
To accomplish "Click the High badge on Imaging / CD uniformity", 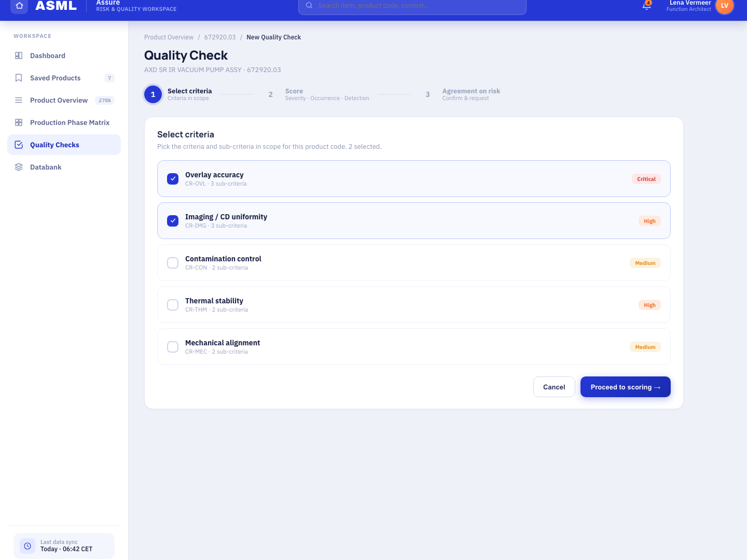I will (x=649, y=221).
